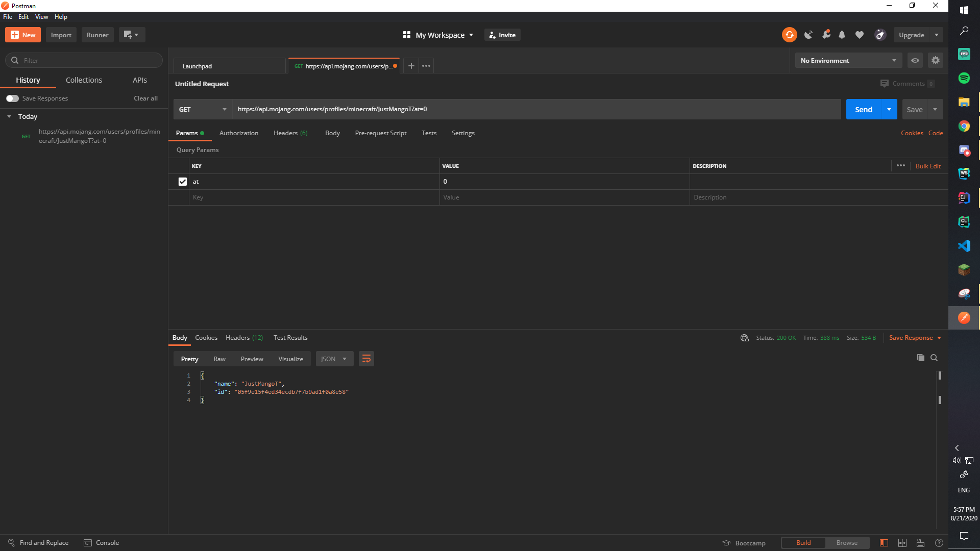Open the GET method dropdown
The height and width of the screenshot is (551, 980).
pos(203,109)
